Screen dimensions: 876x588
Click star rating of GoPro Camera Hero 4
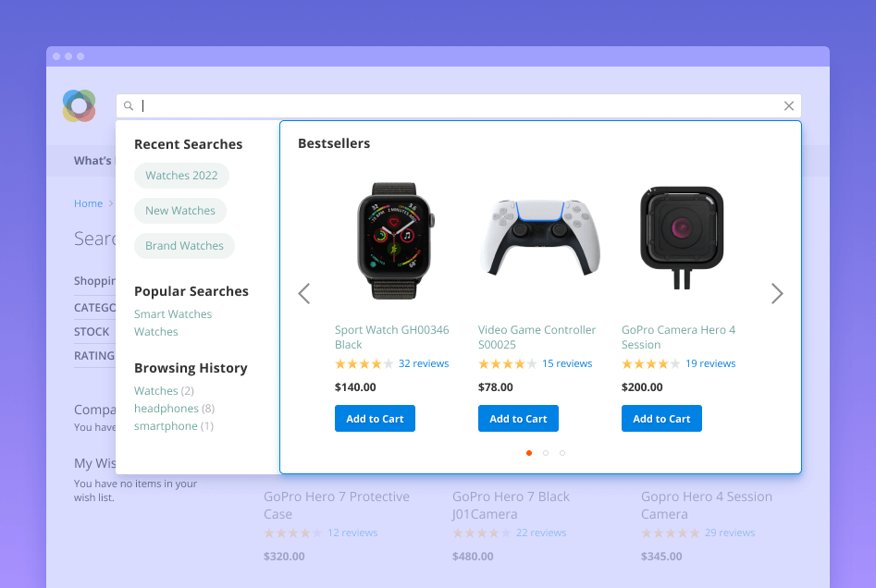coord(651,364)
